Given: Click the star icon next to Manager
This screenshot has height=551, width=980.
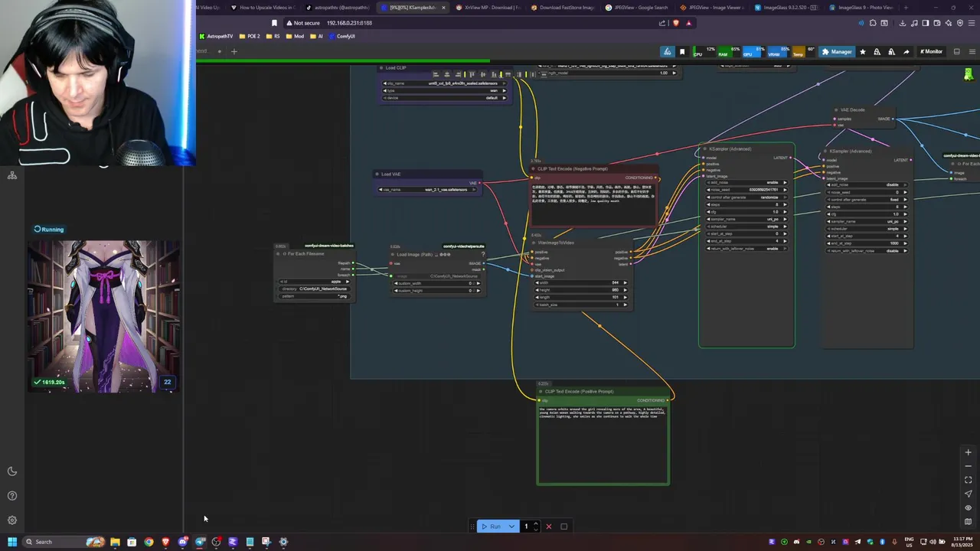Looking at the screenshot, I should [x=863, y=52].
